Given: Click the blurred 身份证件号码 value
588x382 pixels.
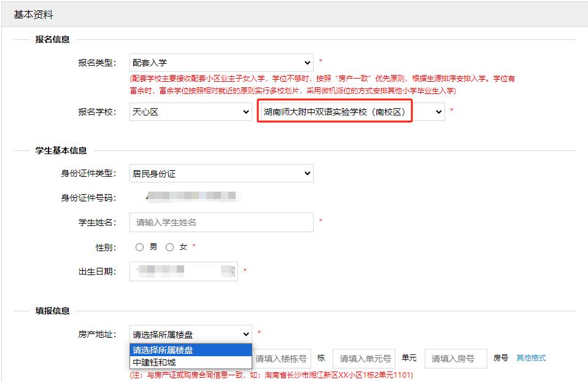Looking at the screenshot, I should coord(190,197).
